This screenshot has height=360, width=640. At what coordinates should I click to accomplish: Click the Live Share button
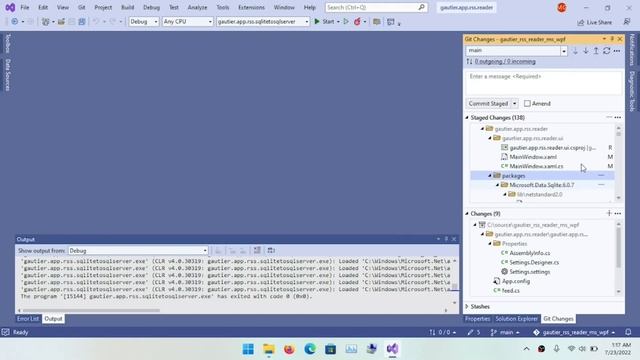(594, 22)
